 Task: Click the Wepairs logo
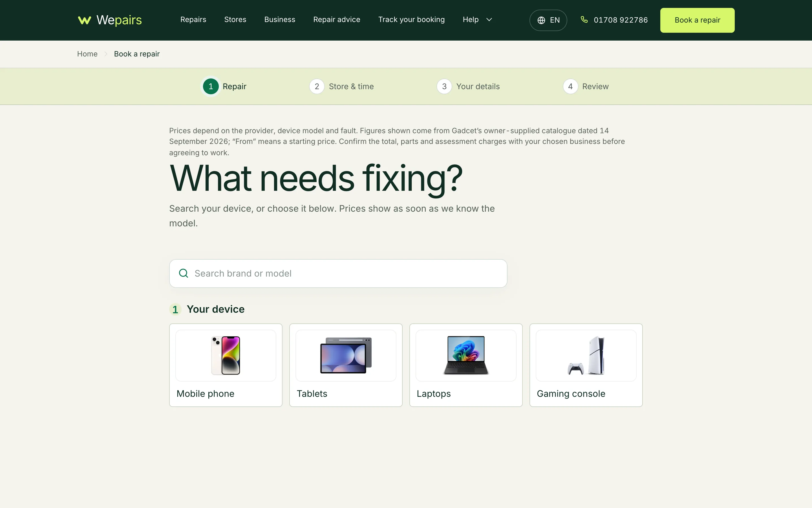click(x=110, y=20)
